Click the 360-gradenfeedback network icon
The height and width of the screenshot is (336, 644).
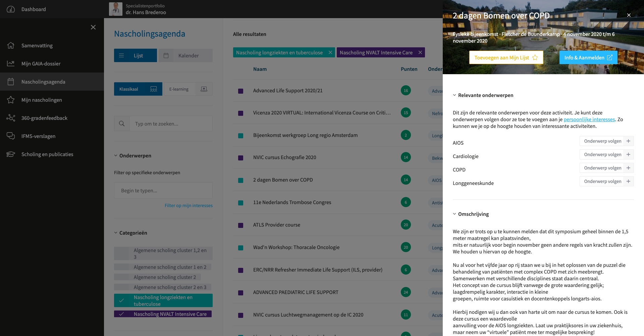pyautogui.click(x=11, y=118)
